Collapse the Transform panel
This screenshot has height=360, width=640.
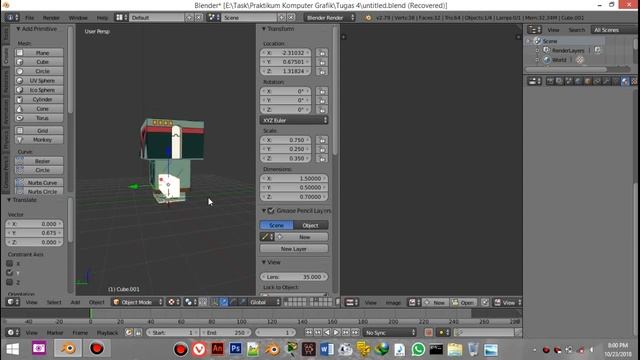(264, 29)
